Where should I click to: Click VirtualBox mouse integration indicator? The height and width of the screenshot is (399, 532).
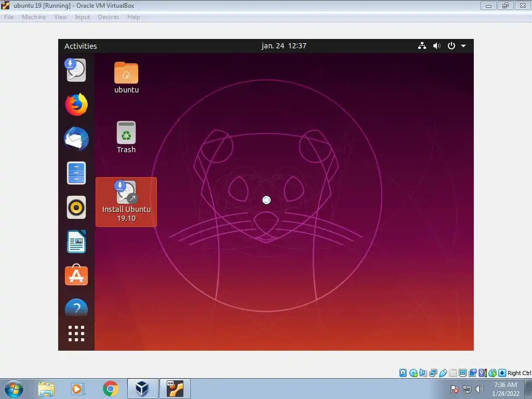[493, 373]
